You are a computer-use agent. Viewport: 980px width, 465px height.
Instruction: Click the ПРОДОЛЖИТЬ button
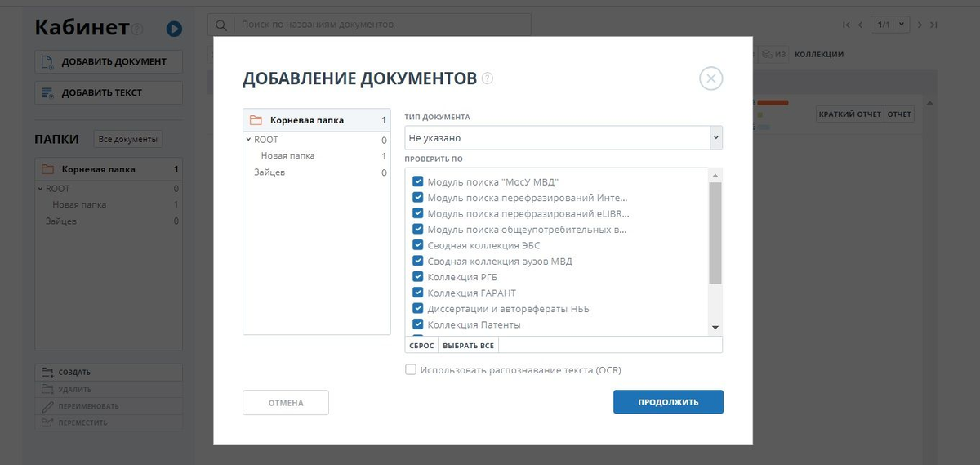(668, 402)
